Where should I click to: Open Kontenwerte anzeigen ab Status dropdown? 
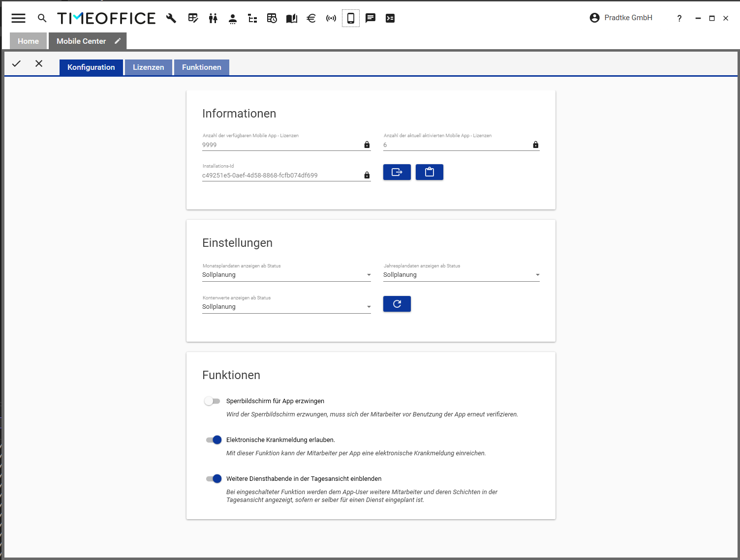286,307
